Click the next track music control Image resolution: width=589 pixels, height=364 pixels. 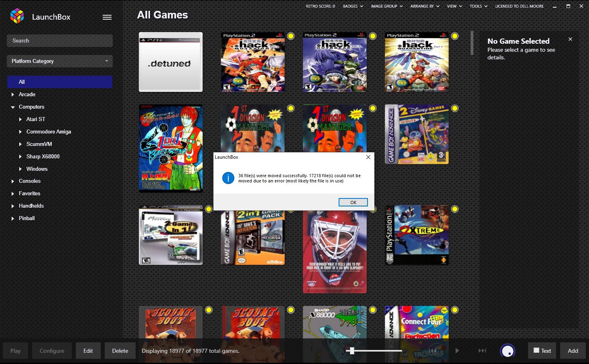point(482,351)
